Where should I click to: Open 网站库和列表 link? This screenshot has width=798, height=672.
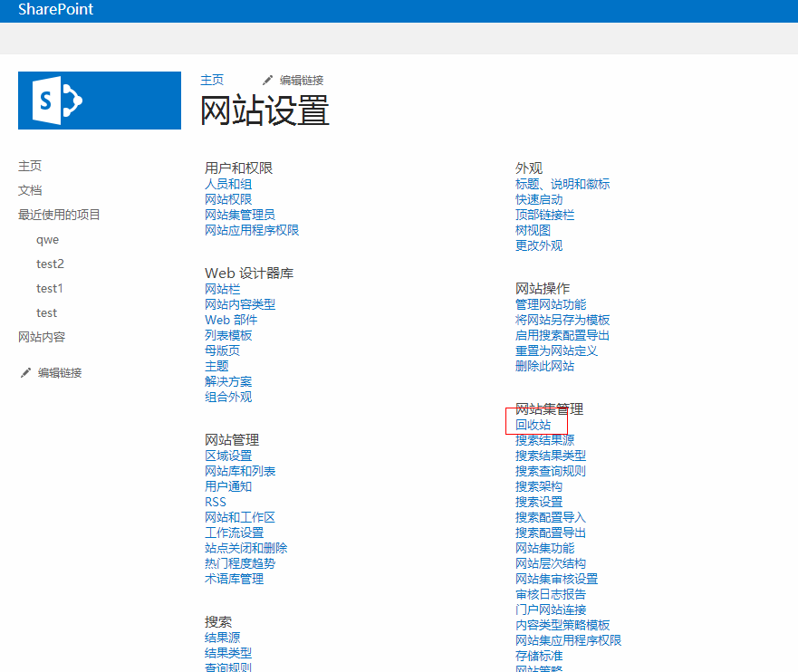click(x=240, y=471)
